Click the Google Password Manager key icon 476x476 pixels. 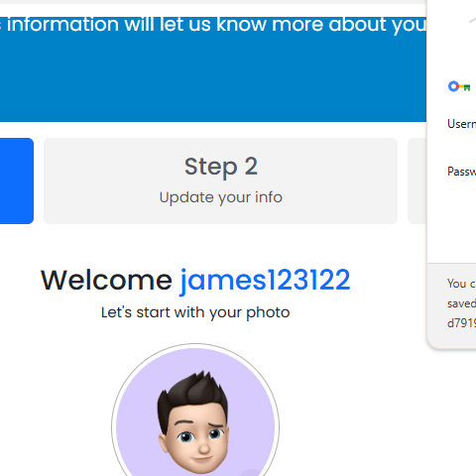pyautogui.click(x=459, y=86)
